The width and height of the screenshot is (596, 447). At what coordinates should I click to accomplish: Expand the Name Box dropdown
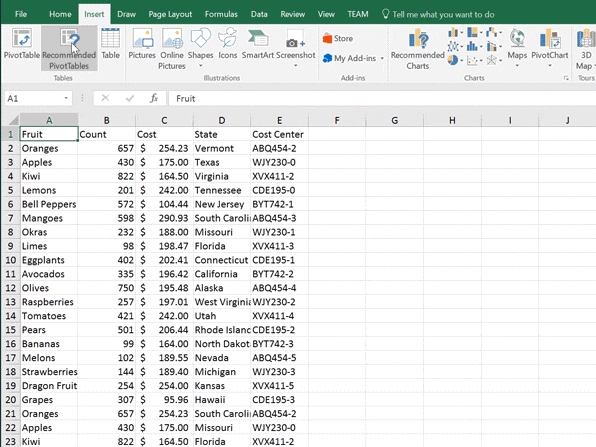pyautogui.click(x=66, y=98)
